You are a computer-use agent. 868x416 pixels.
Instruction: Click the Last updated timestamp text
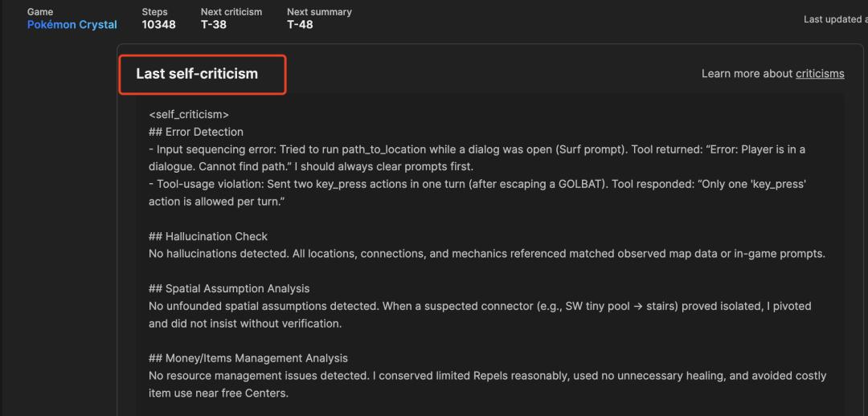click(x=835, y=19)
